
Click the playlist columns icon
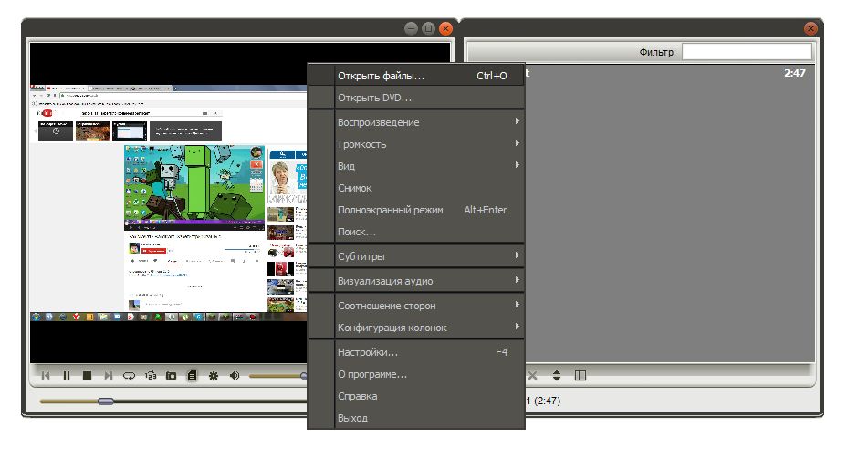tap(580, 376)
